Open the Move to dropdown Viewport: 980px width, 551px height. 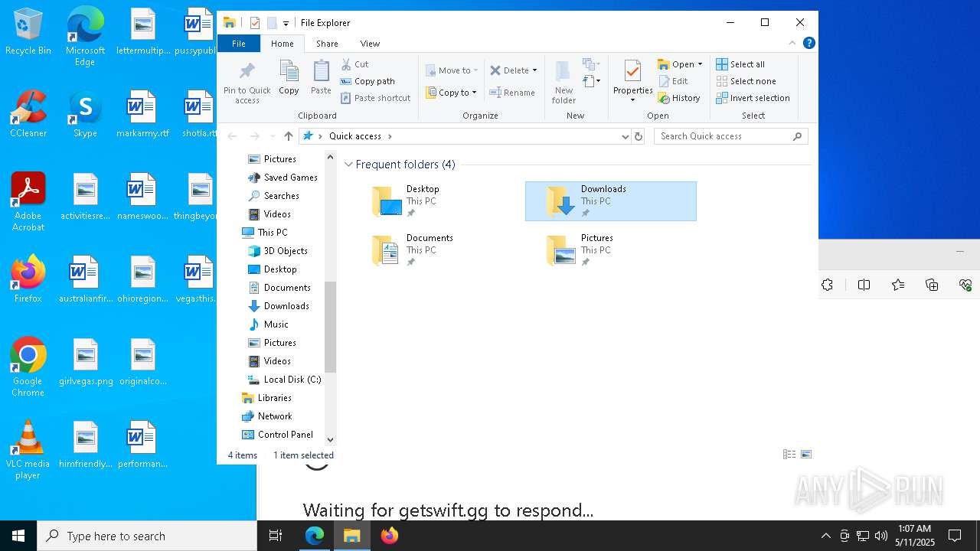click(452, 70)
